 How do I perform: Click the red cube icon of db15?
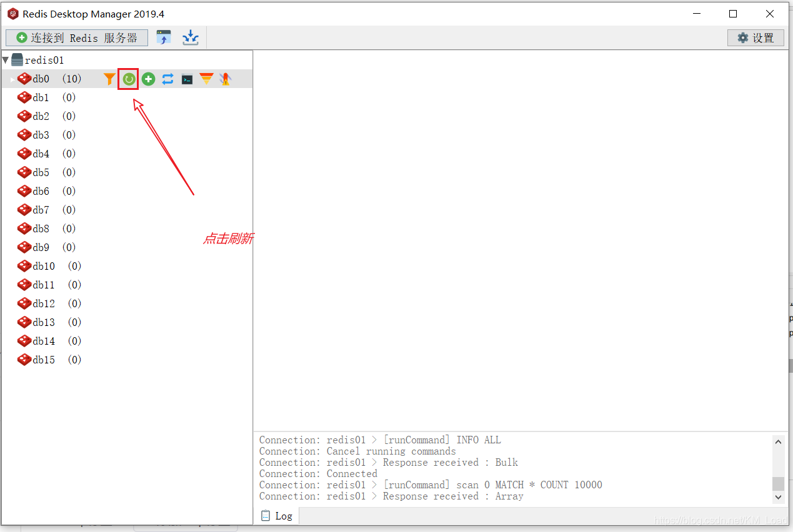pos(24,360)
